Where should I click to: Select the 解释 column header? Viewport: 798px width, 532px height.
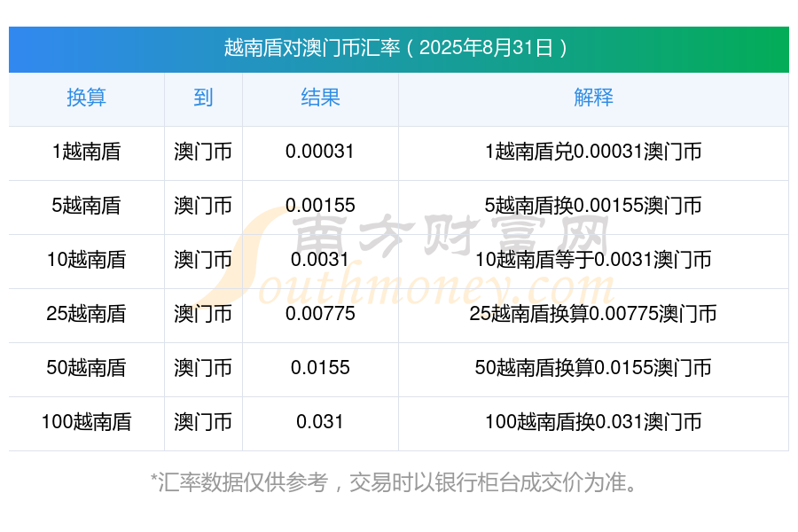pos(593,98)
